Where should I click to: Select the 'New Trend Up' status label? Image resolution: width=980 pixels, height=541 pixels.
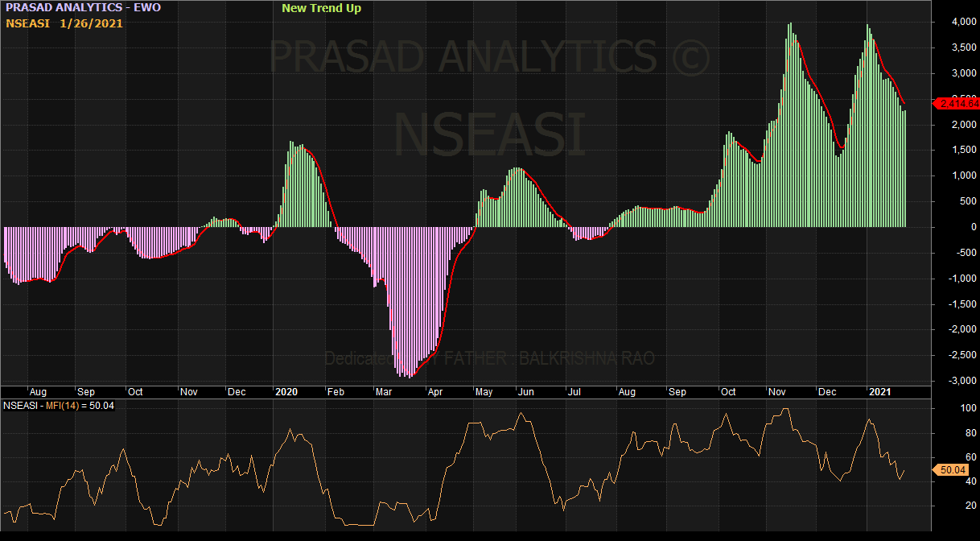point(321,8)
